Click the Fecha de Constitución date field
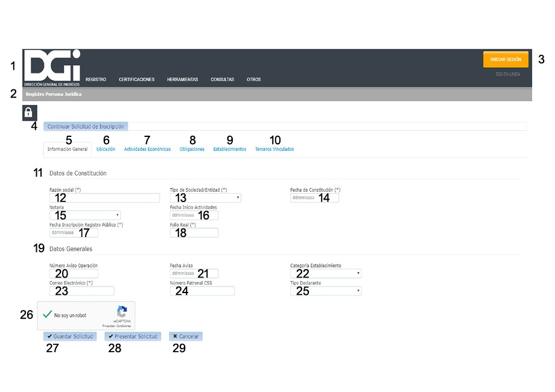 click(x=314, y=198)
